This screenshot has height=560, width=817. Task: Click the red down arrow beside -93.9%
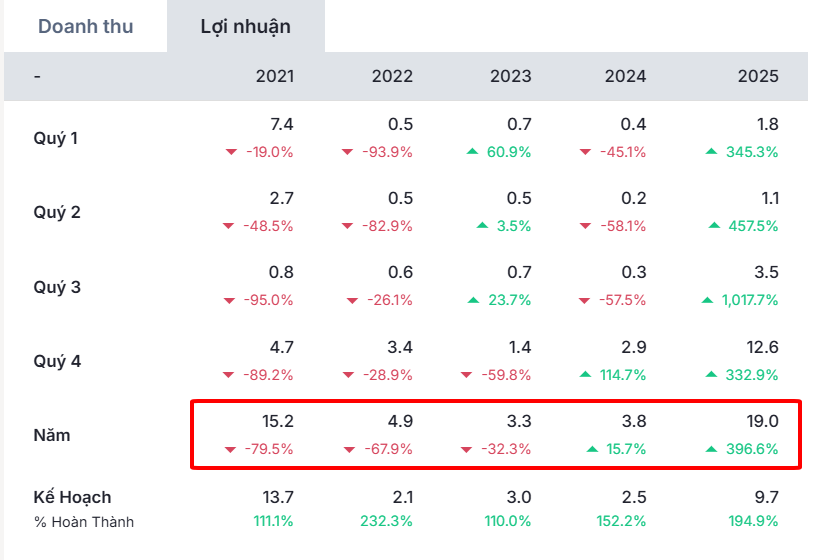348,152
